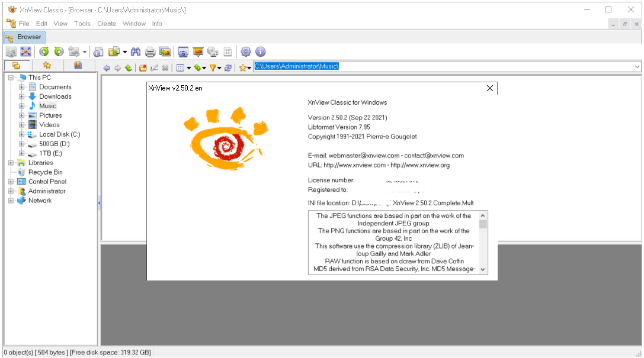Viewport: 644px width, 358px height.
Task: Click the binoculars search icon
Action: coord(136,51)
